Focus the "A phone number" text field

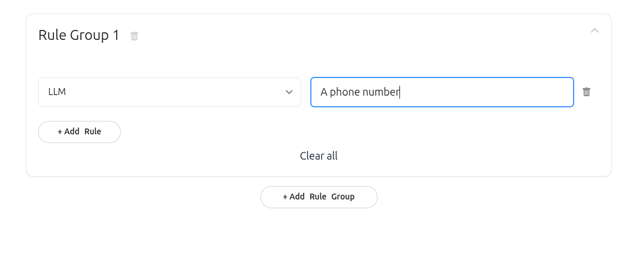click(442, 92)
